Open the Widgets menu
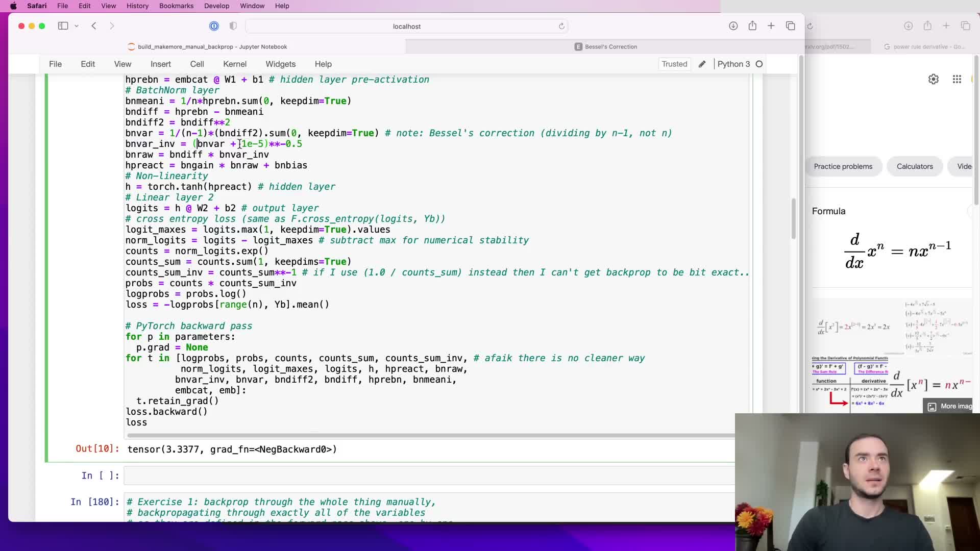The width and height of the screenshot is (980, 551). pyautogui.click(x=280, y=64)
